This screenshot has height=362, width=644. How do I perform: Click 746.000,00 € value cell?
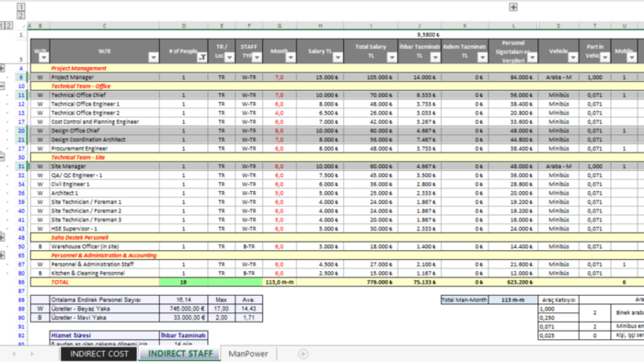click(184, 309)
